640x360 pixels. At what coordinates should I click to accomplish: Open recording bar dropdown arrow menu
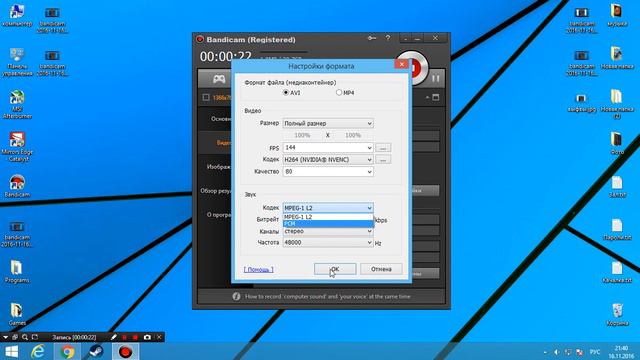(5, 337)
